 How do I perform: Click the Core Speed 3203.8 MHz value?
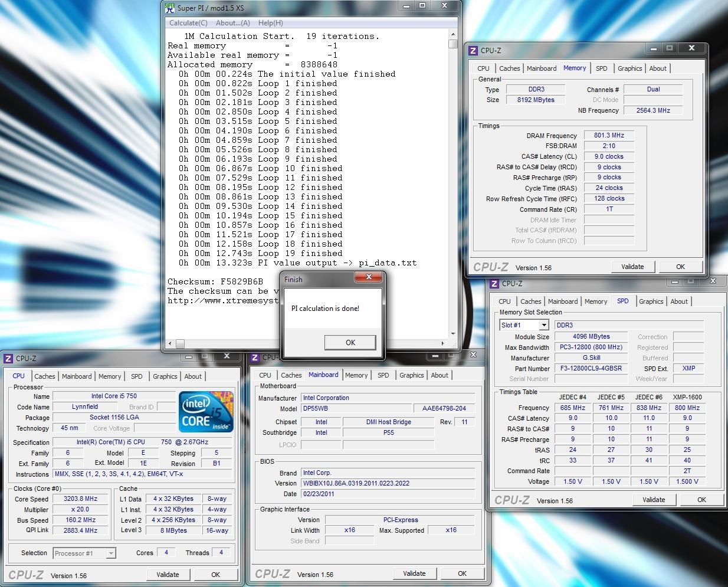pyautogui.click(x=81, y=499)
